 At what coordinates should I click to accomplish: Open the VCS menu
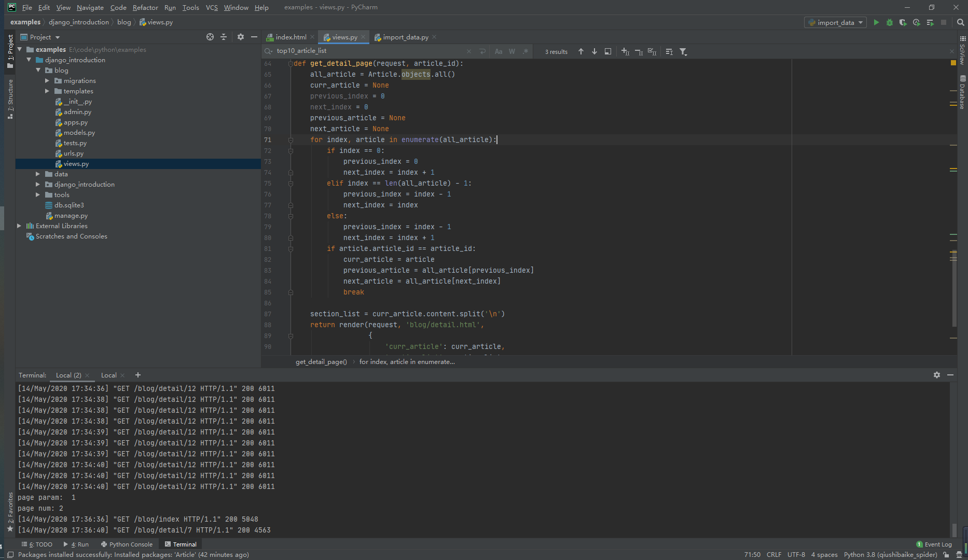(x=212, y=7)
